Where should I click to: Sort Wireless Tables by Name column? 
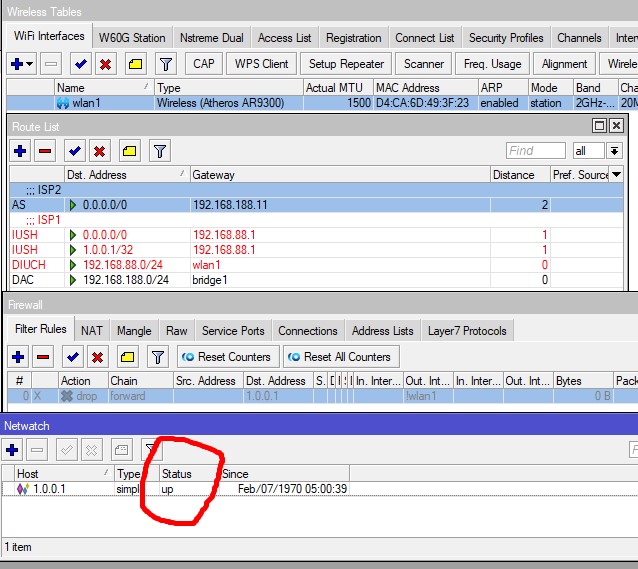(x=104, y=88)
